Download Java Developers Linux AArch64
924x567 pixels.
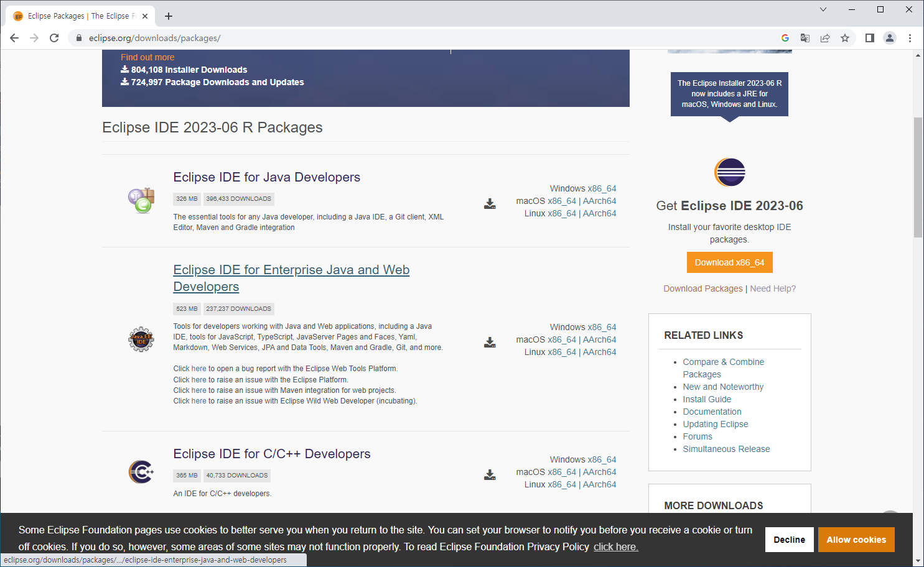pyautogui.click(x=600, y=213)
